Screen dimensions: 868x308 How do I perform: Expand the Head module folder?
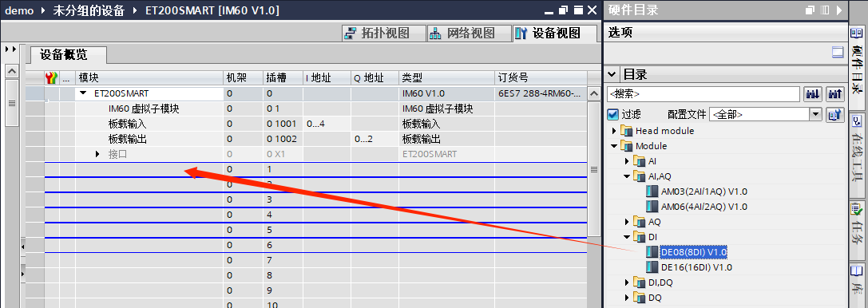(614, 131)
